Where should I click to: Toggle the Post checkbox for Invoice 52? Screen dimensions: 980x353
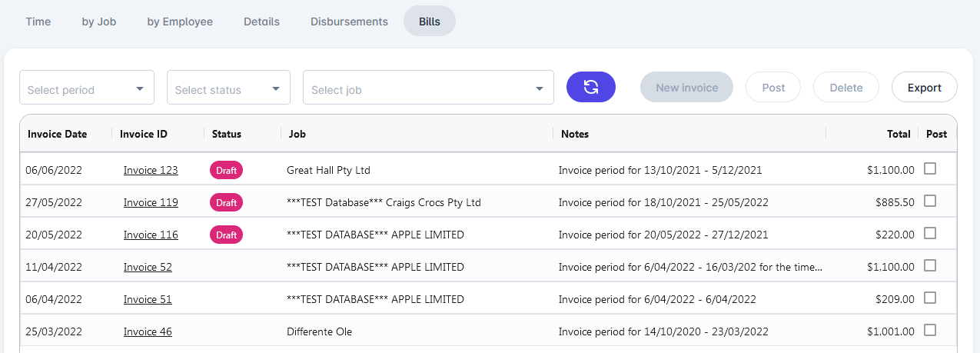pyautogui.click(x=930, y=265)
